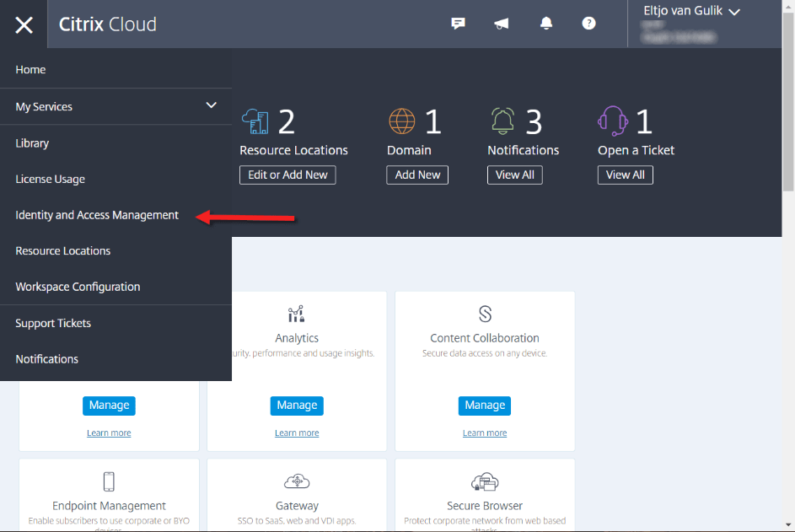Screen dimensions: 795x532
Task: Click Edit or Add New under Resource Locations
Action: coord(287,175)
